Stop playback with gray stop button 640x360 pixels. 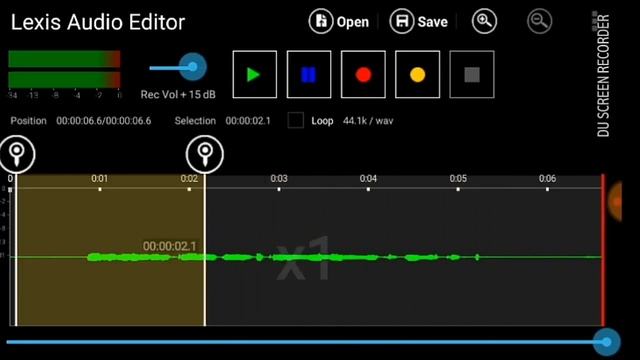(472, 74)
